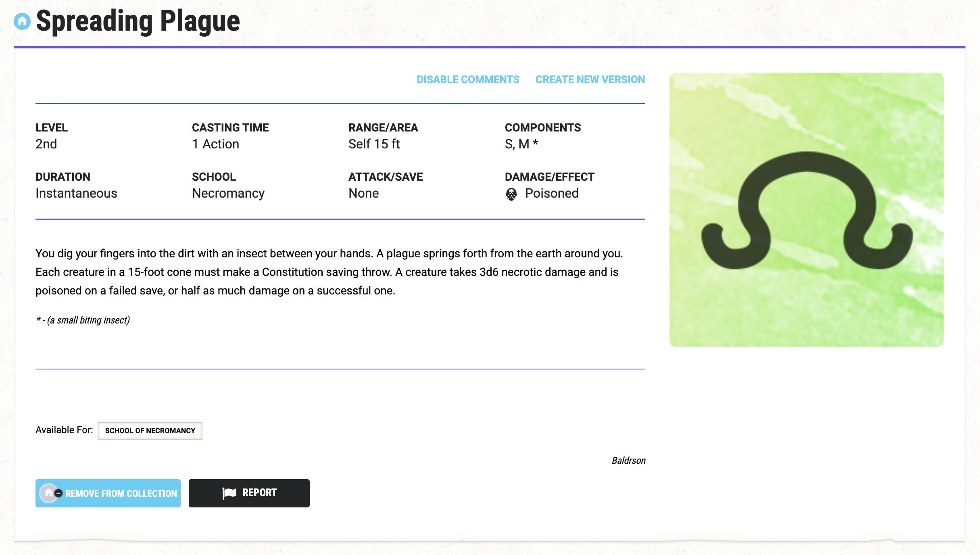Viewport: 980px width, 555px height.
Task: Click the skull icon next to Poisoned
Action: pyautogui.click(x=511, y=194)
